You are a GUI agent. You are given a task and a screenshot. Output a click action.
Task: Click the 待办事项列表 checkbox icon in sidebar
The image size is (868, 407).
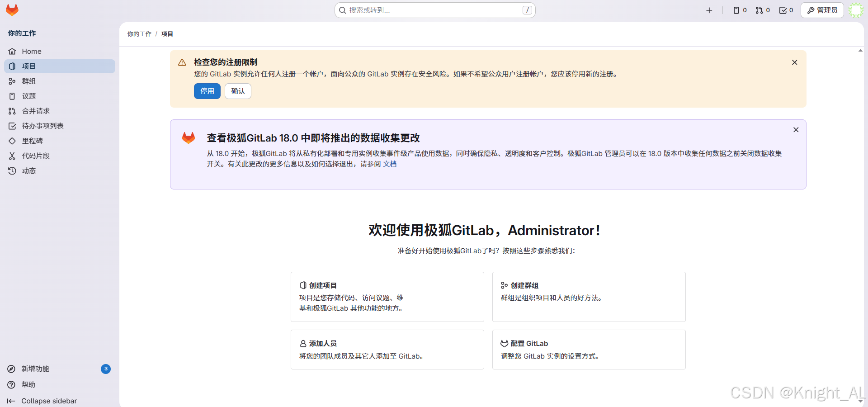12,126
